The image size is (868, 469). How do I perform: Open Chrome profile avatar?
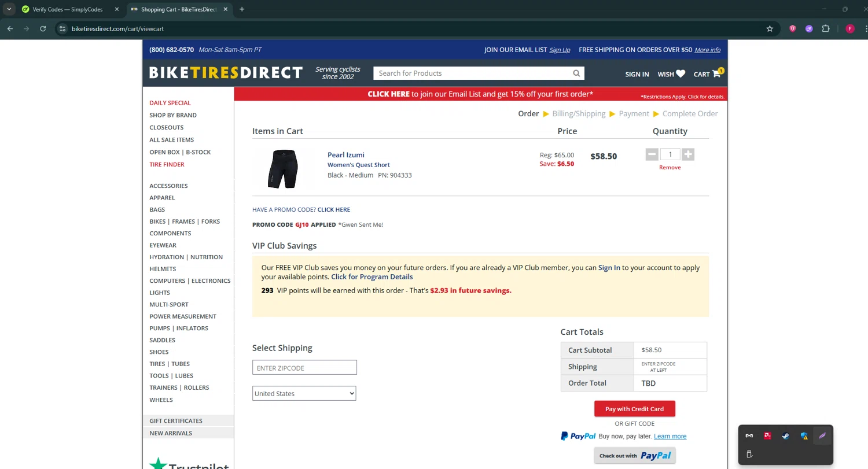(850, 28)
